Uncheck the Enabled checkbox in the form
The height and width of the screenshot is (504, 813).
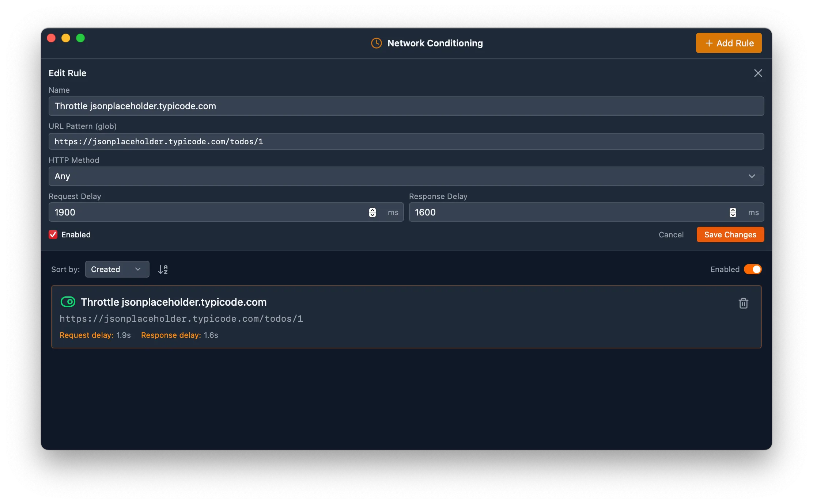tap(53, 234)
